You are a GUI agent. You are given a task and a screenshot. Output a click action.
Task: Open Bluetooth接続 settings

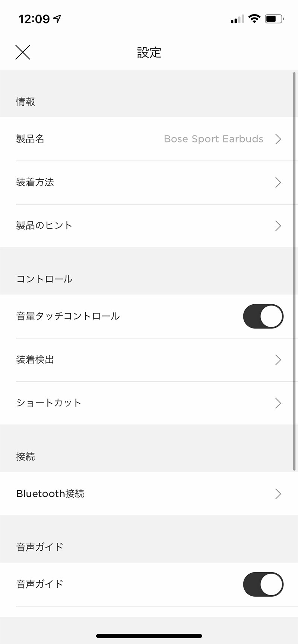pyautogui.click(x=50, y=494)
